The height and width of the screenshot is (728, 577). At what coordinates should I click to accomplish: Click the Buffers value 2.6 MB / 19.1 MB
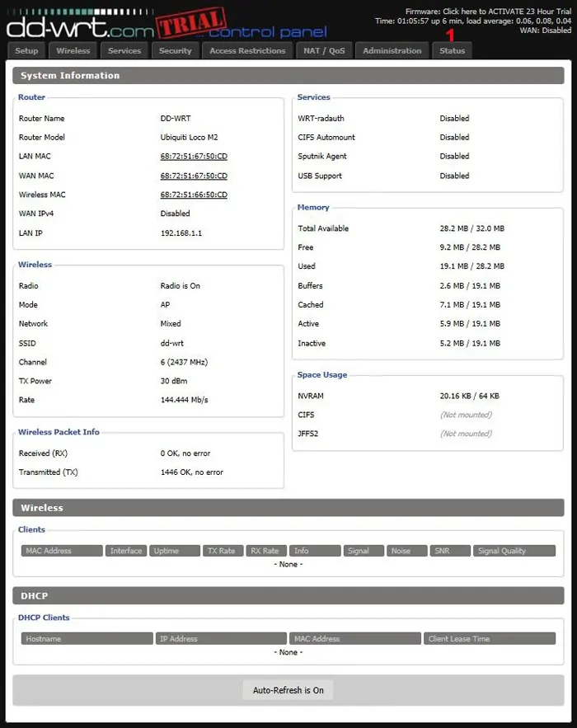470,286
